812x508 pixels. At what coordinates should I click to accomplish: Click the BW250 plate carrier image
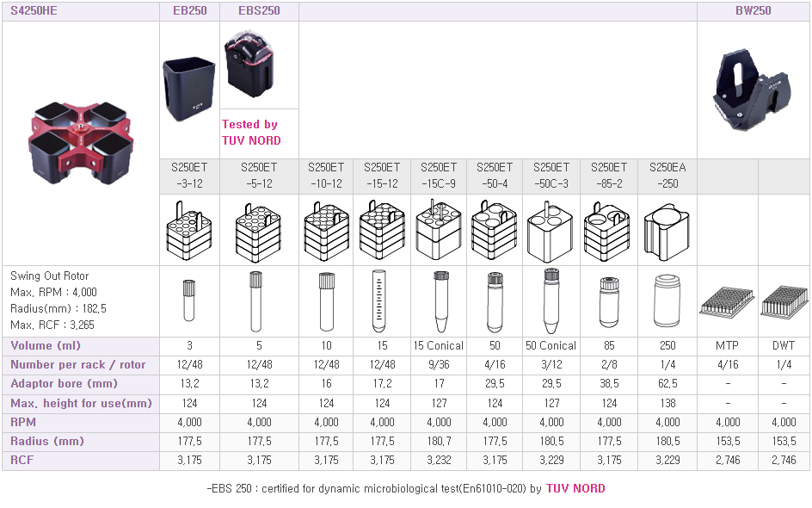tap(752, 90)
